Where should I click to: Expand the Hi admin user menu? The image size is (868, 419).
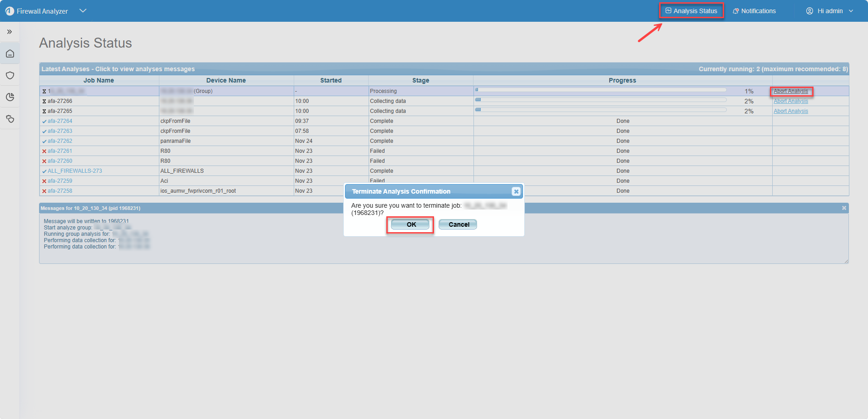851,11
